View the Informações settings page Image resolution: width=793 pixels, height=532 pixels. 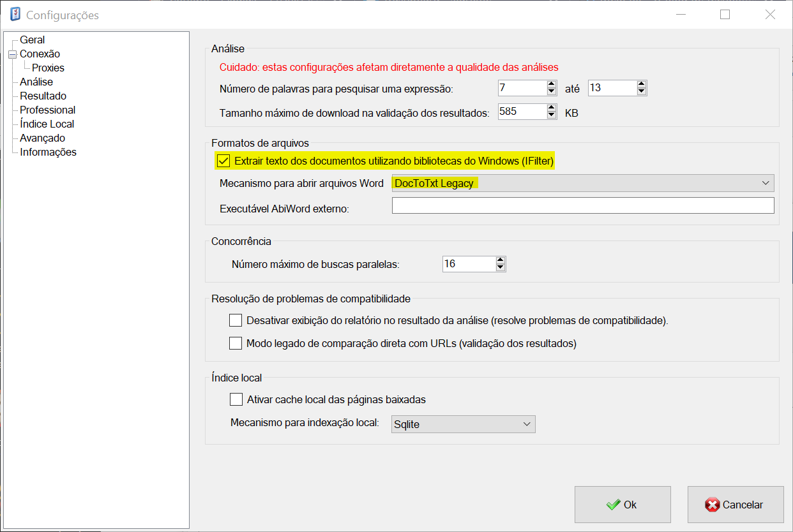48,152
